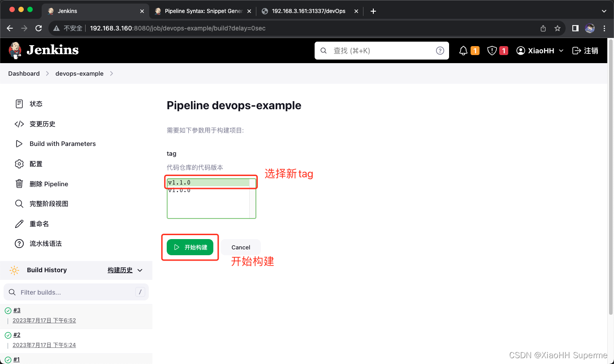Click the 构建历史 link

(x=120, y=270)
